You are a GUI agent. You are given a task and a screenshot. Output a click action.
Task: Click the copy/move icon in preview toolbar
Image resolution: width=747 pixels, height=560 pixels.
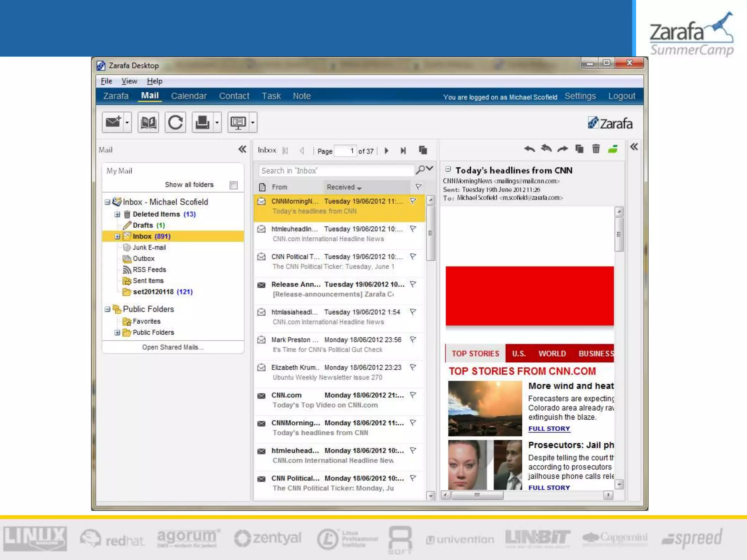[579, 149]
